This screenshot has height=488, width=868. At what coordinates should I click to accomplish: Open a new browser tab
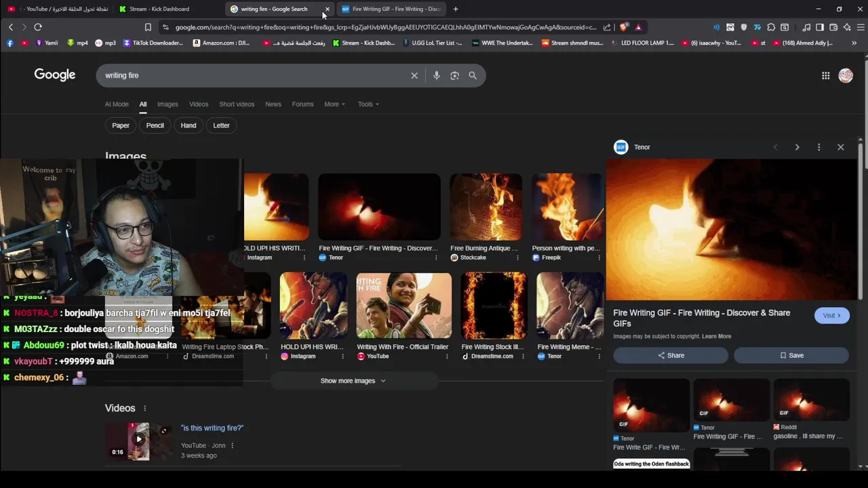coord(456,9)
